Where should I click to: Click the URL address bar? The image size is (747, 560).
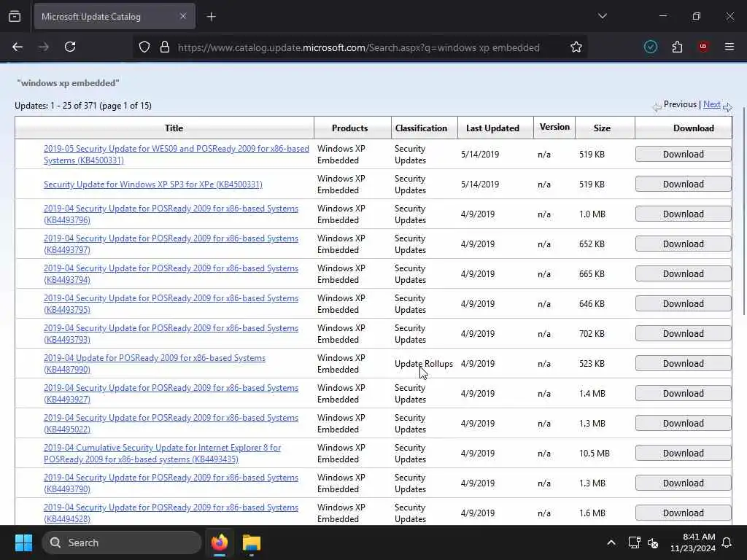359,47
